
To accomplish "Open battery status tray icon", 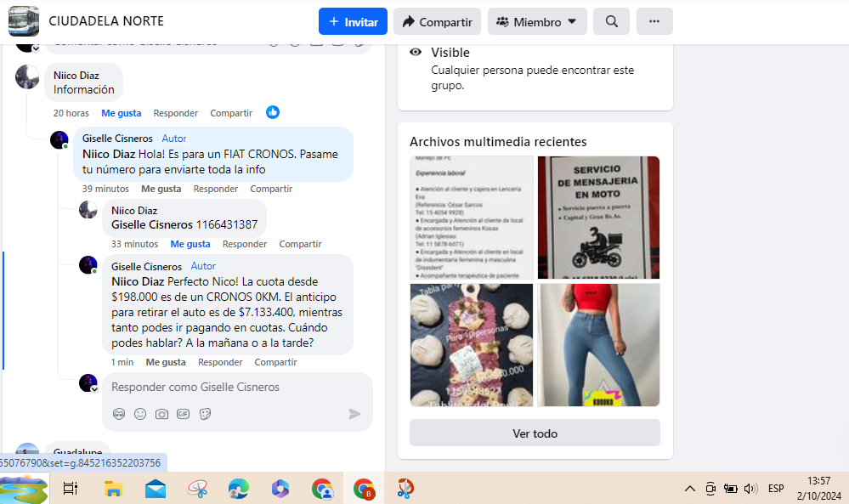I will [x=730, y=489].
